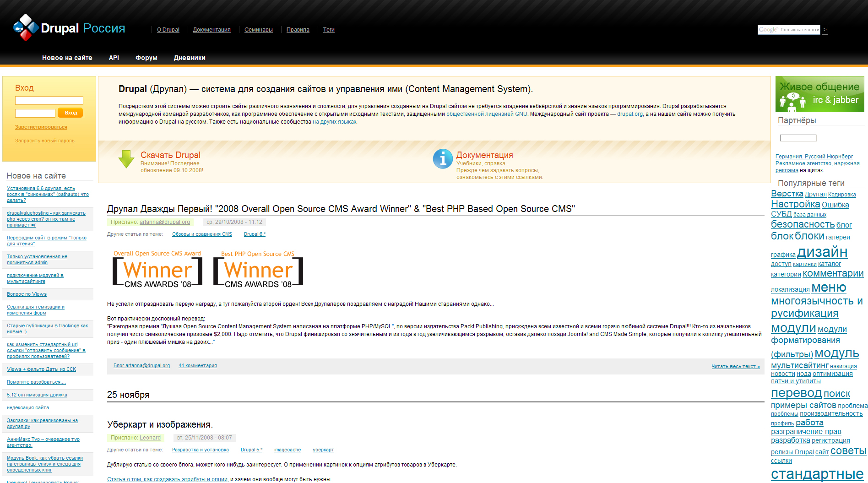This screenshot has width=868, height=483.
Task: Switch to the Форум tab
Action: pyautogui.click(x=146, y=58)
